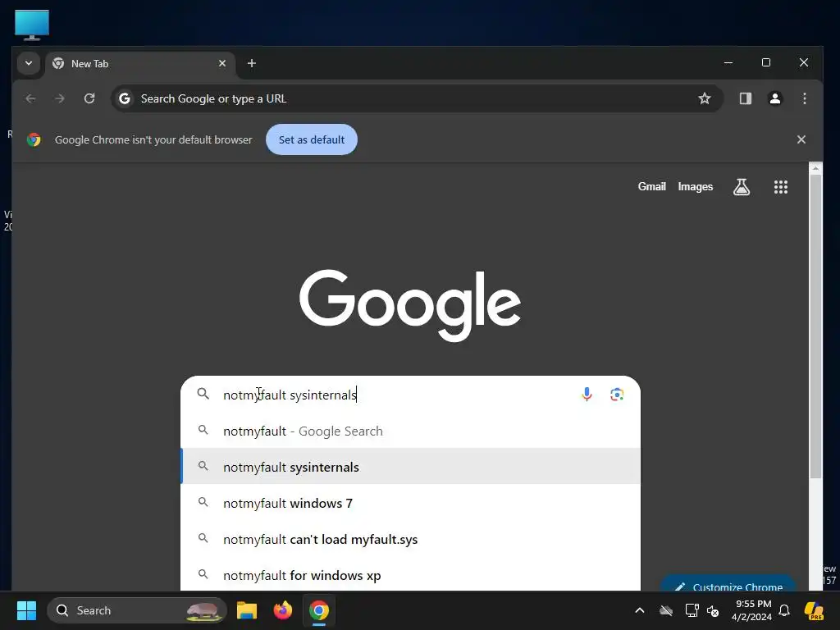Image resolution: width=840 pixels, height=630 pixels.
Task: Reload the current page
Action: (89, 98)
